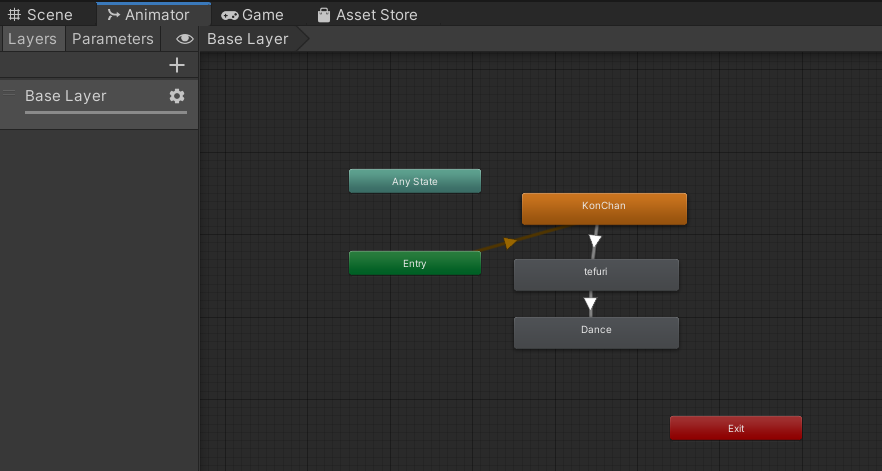The image size is (882, 471).
Task: Click the Base Layer drag handle
Action: pyautogui.click(x=9, y=93)
